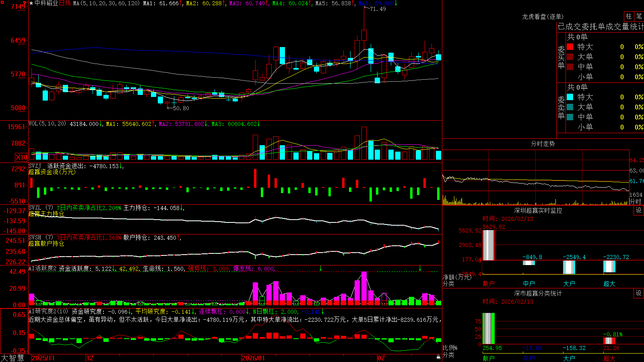The height and width of the screenshot is (362, 644).
Task: Click the 50.80 low price label
Action: point(181,108)
